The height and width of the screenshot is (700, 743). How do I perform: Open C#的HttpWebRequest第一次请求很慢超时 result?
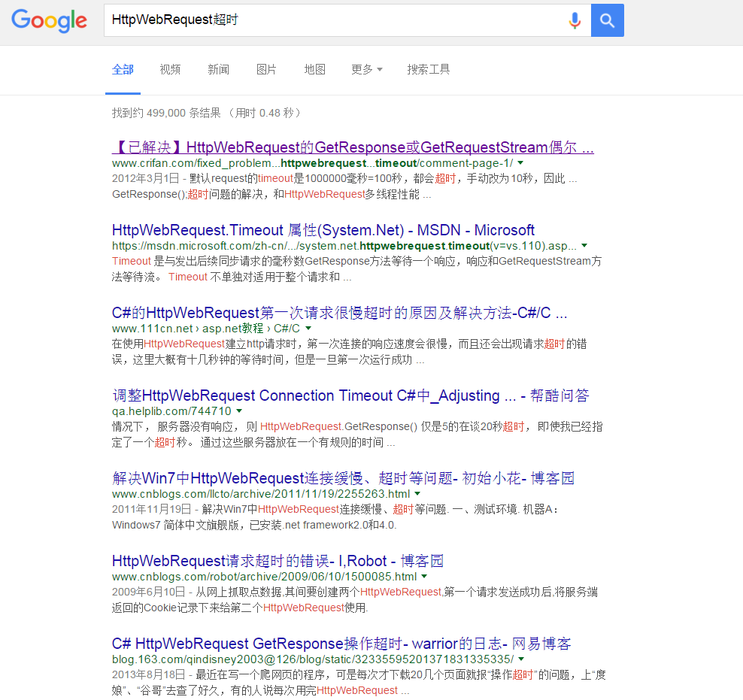pos(339,313)
